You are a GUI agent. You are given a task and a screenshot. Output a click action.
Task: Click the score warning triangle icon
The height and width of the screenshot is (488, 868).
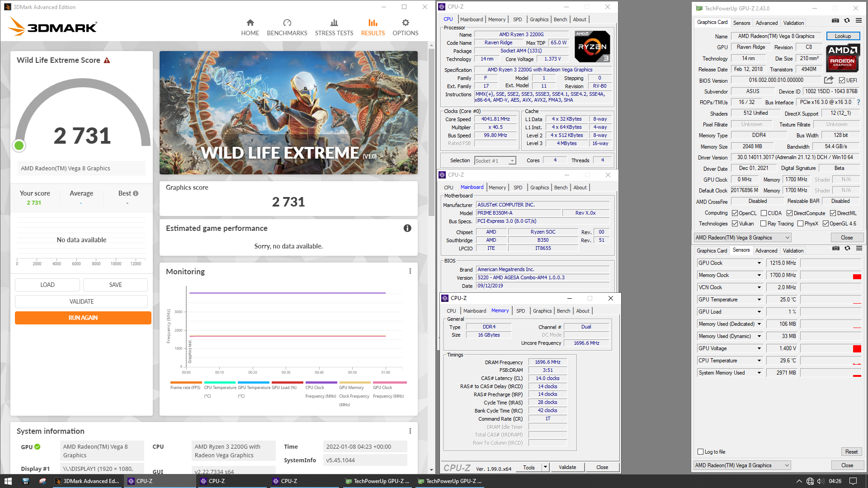107,60
